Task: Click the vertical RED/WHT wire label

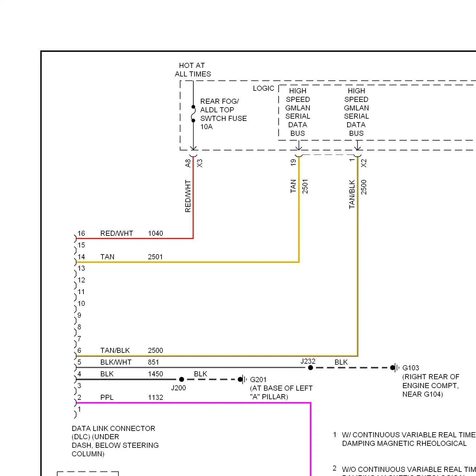Action: 188,196
